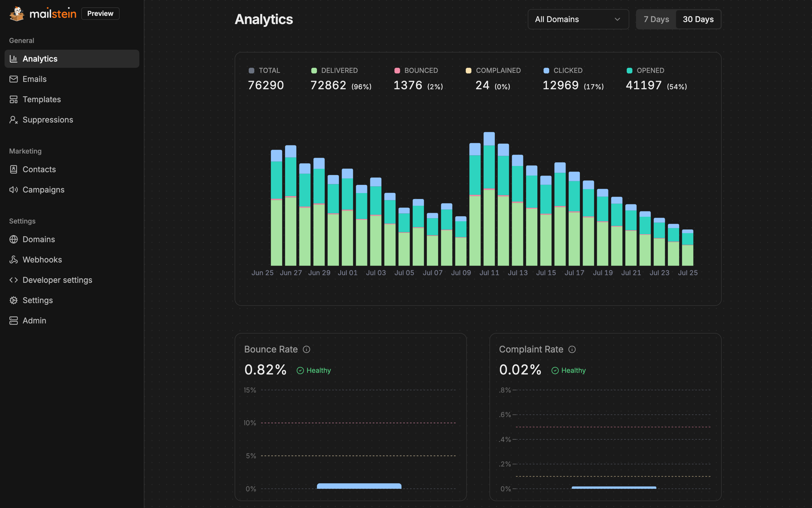Open Templates in the sidebar

(42, 100)
